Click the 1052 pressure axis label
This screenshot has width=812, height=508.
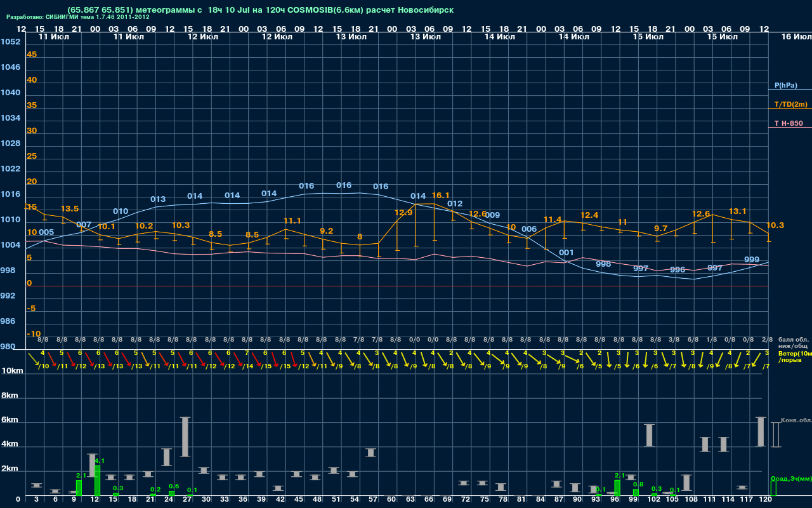tap(10, 42)
